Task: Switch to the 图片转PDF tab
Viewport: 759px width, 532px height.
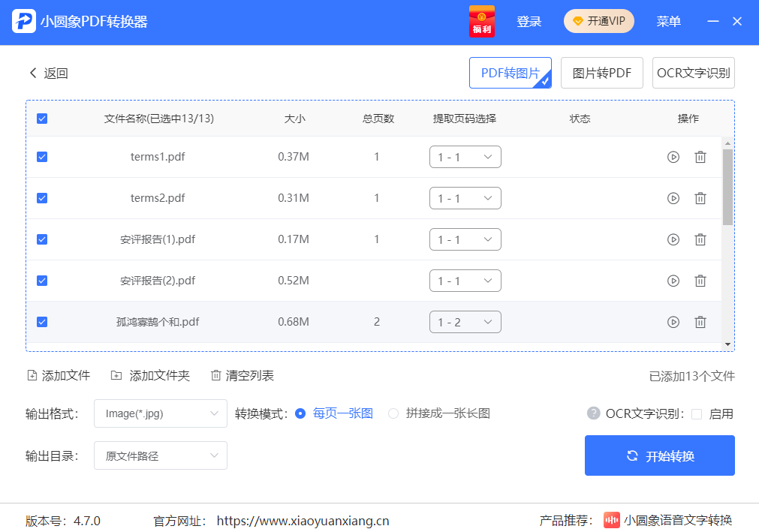Action: pos(601,73)
